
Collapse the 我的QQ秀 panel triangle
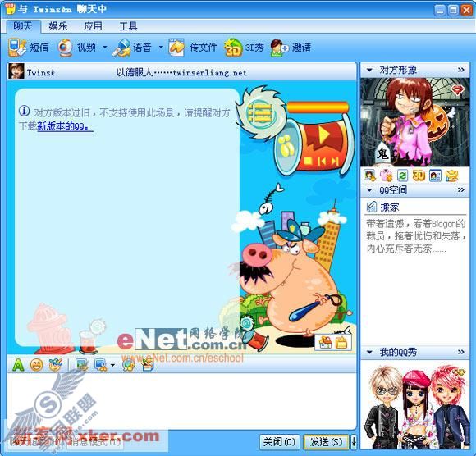point(369,352)
